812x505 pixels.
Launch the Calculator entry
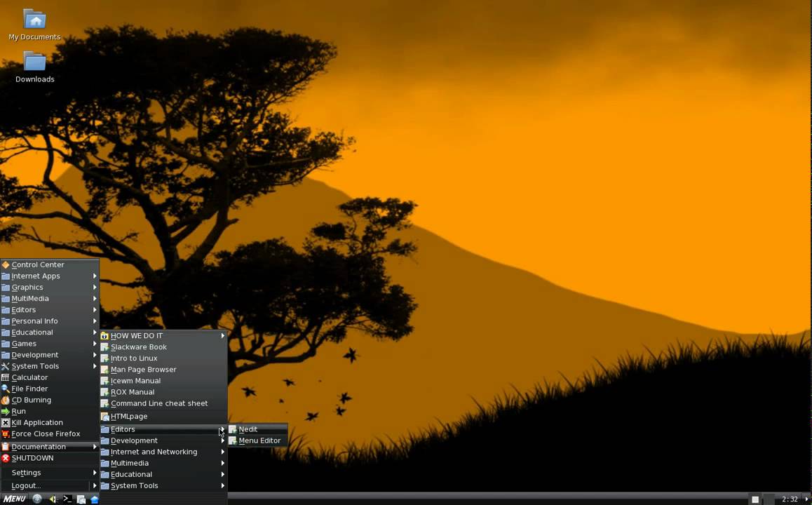tap(50, 377)
